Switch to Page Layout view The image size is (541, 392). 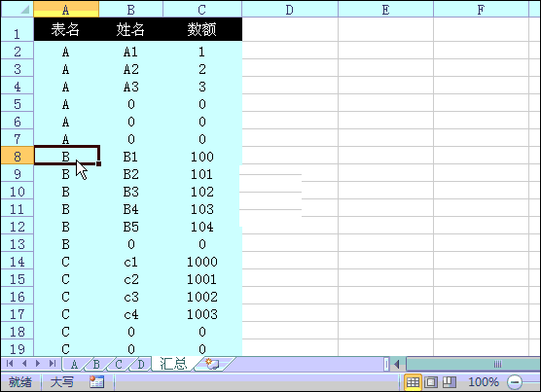(431, 382)
